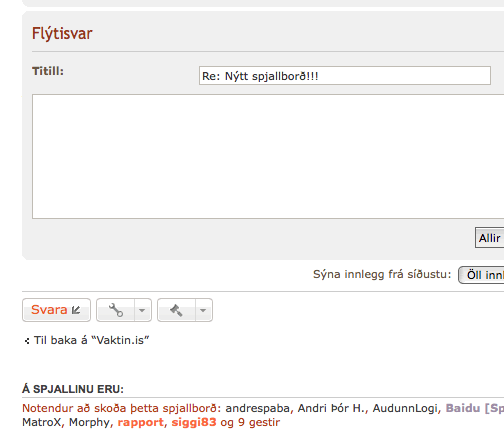Click the arrow icon on Svara button

click(76, 310)
